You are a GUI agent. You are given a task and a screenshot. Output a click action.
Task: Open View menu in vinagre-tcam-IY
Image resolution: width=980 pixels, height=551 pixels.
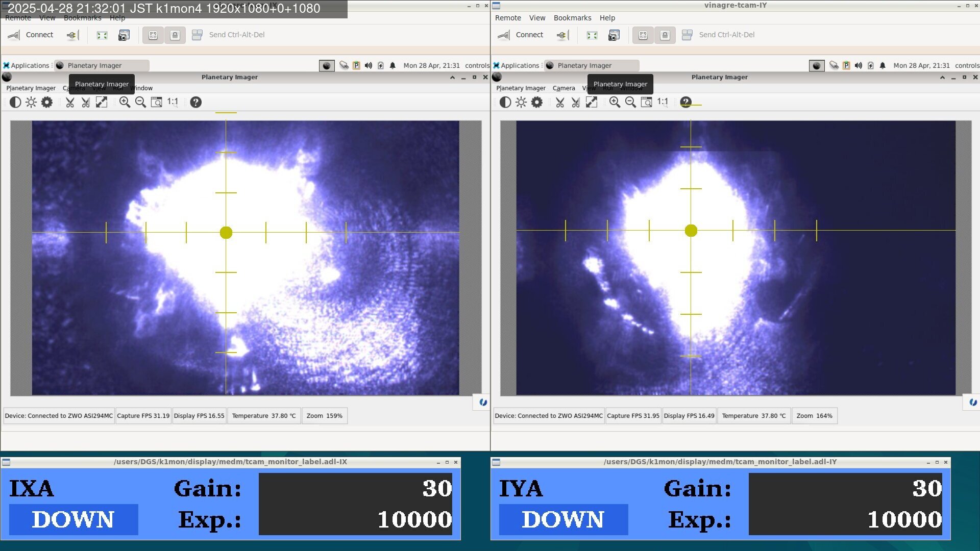pyautogui.click(x=537, y=18)
